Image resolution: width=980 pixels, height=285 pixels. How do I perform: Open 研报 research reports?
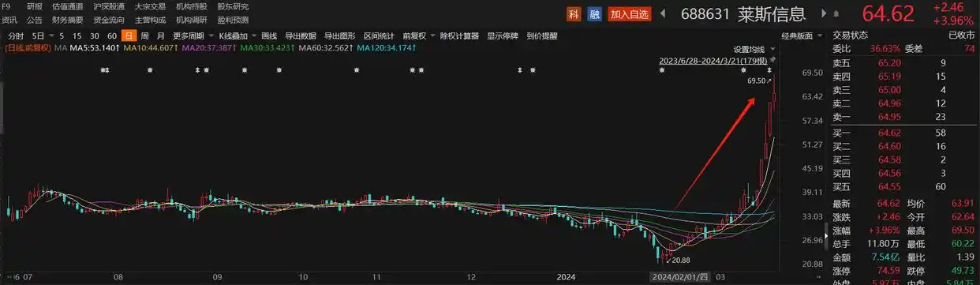tap(35, 6)
